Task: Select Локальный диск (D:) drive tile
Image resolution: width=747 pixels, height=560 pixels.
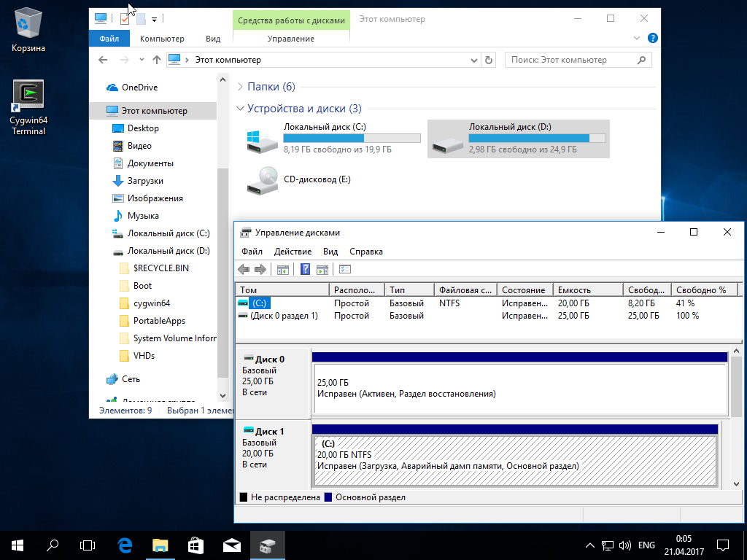Action: click(x=519, y=139)
